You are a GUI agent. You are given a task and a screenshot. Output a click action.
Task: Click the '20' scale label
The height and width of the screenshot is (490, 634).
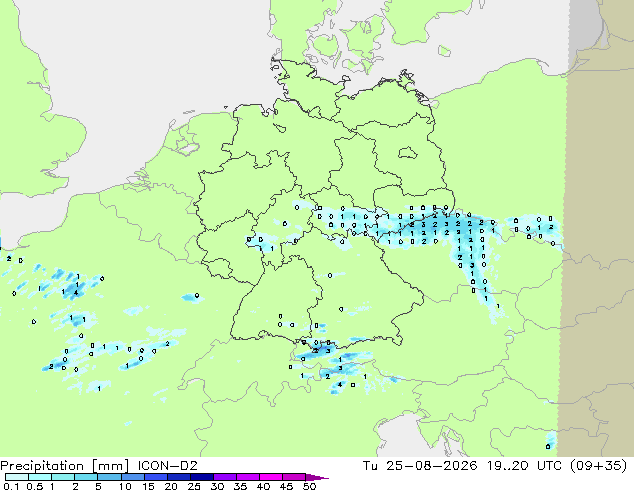(x=171, y=486)
